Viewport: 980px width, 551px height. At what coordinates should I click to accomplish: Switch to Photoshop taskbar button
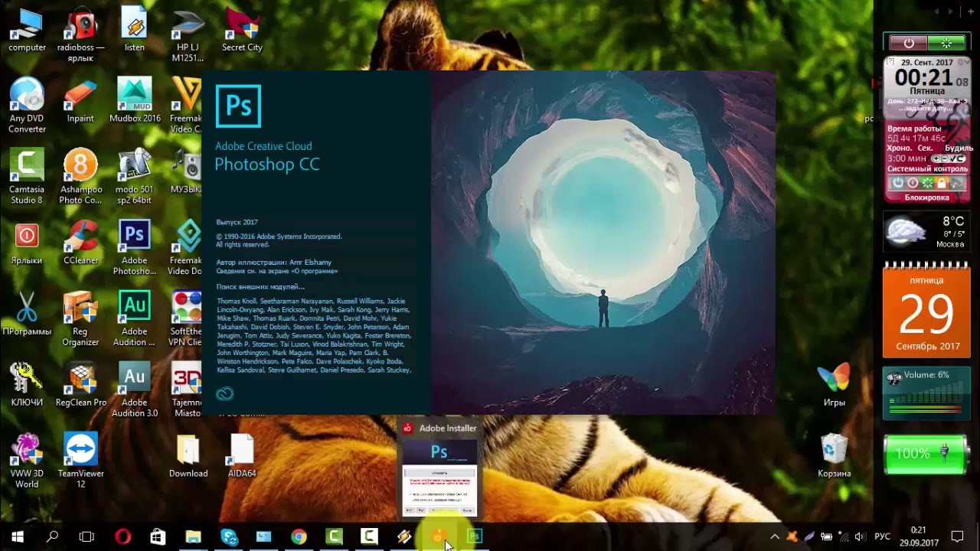pyautogui.click(x=475, y=536)
